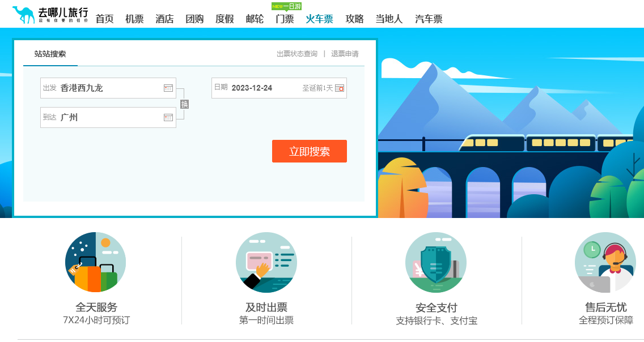Click the 及时出票 ticket icon
This screenshot has height=342, width=644.
pos(266,263)
